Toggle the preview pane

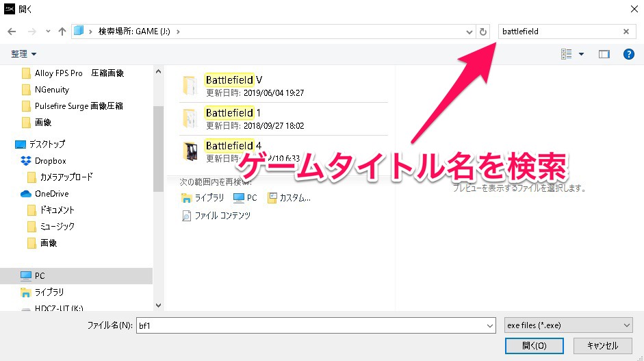tap(604, 54)
